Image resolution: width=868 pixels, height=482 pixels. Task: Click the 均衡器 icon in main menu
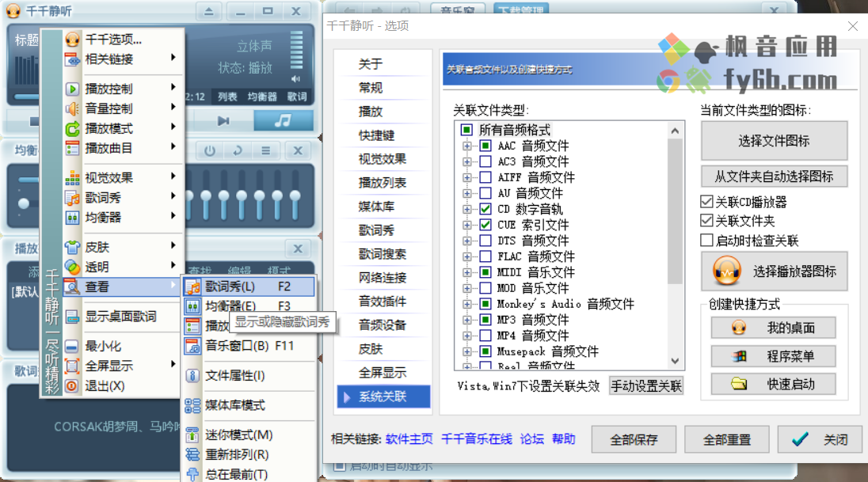(x=73, y=218)
